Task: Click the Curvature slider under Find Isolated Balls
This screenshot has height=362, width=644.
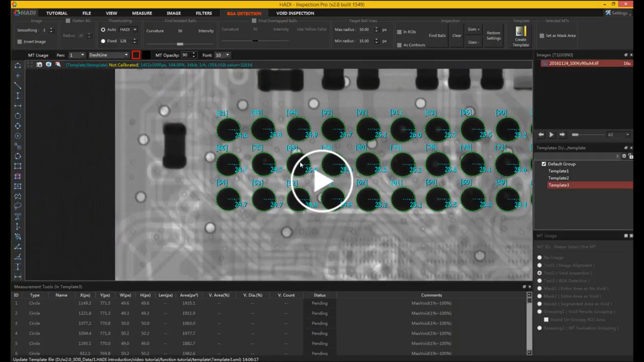Action: coord(180,44)
